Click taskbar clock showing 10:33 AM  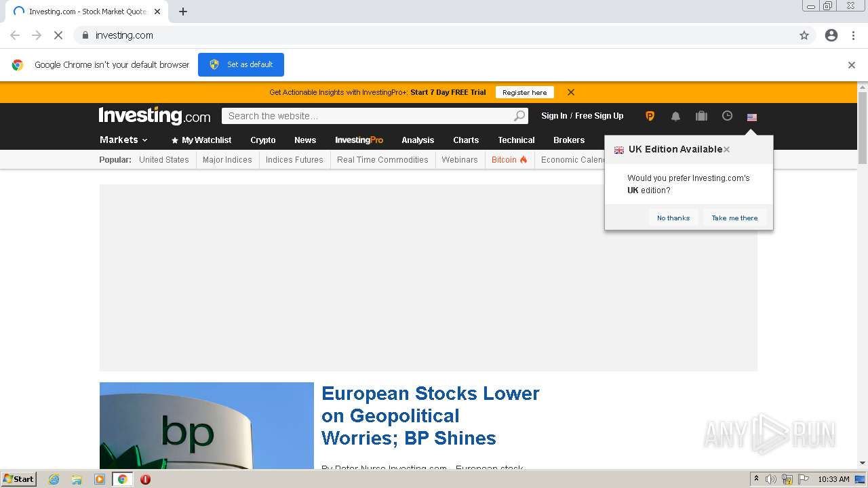pos(833,479)
